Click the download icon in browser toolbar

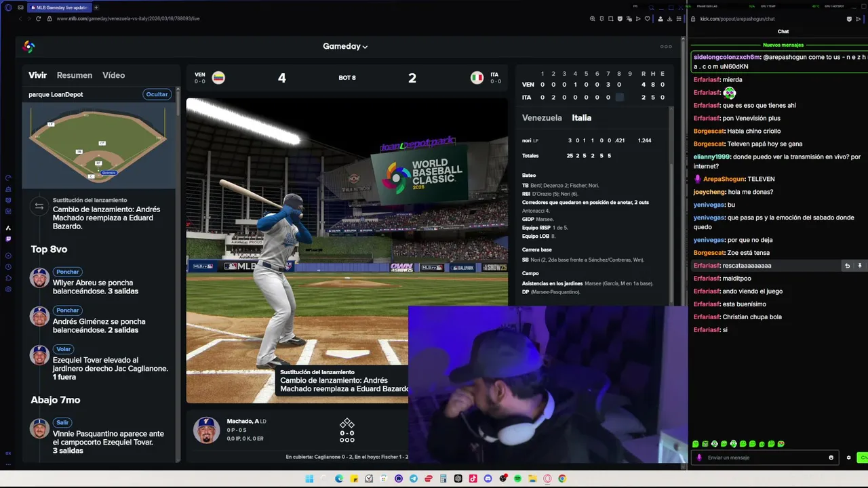click(669, 19)
